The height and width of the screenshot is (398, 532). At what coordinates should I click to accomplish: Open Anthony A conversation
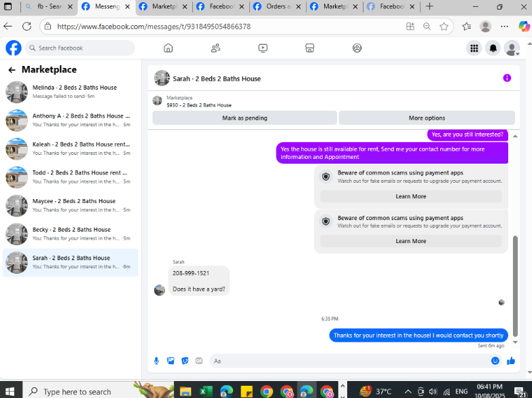70,120
